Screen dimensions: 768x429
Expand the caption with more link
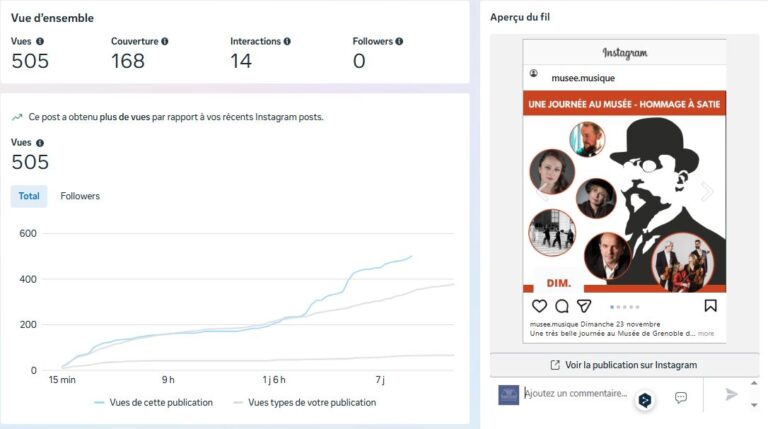pos(706,334)
